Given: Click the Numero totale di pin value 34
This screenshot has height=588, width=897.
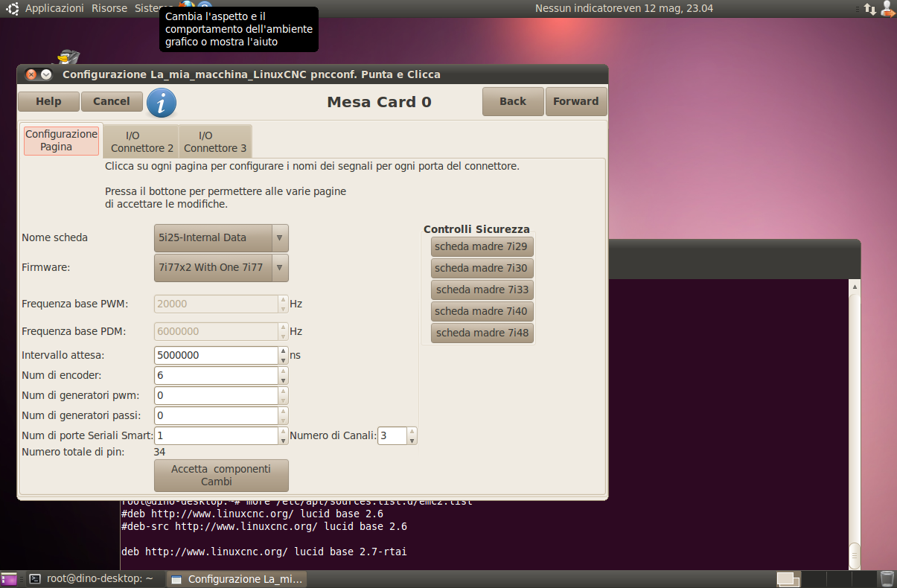Looking at the screenshot, I should click(x=159, y=452).
